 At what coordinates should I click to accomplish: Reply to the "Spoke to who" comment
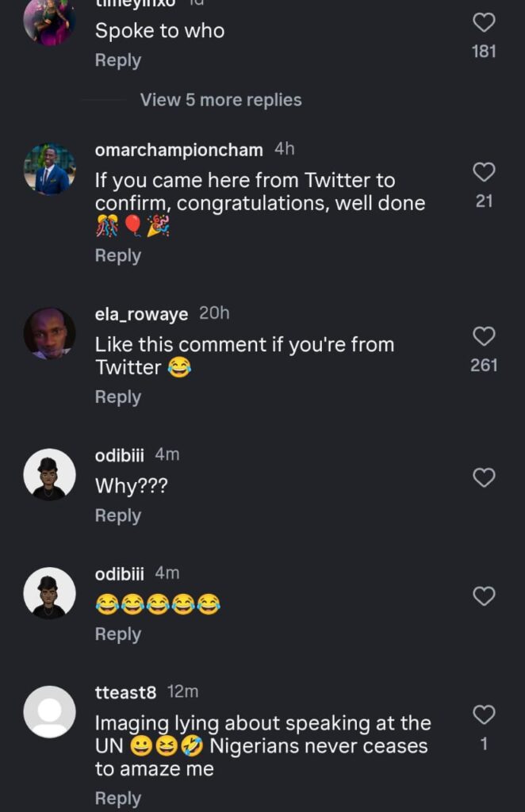pyautogui.click(x=118, y=60)
